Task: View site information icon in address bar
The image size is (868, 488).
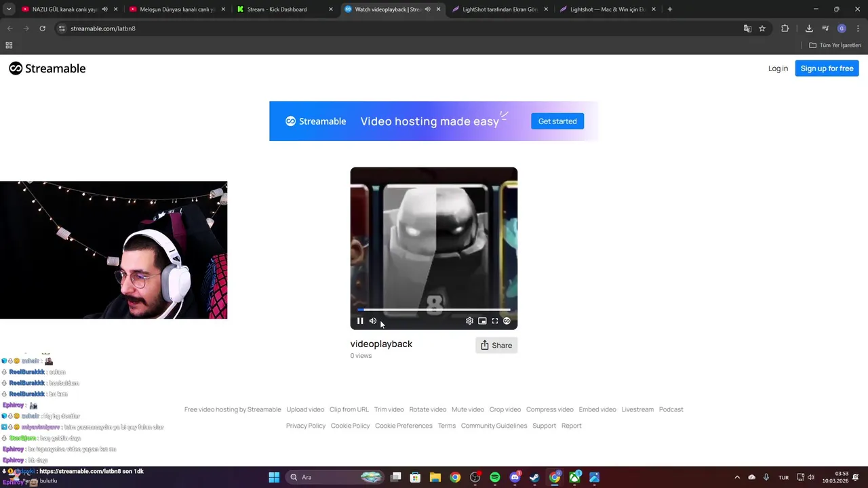Action: pyautogui.click(x=62, y=28)
